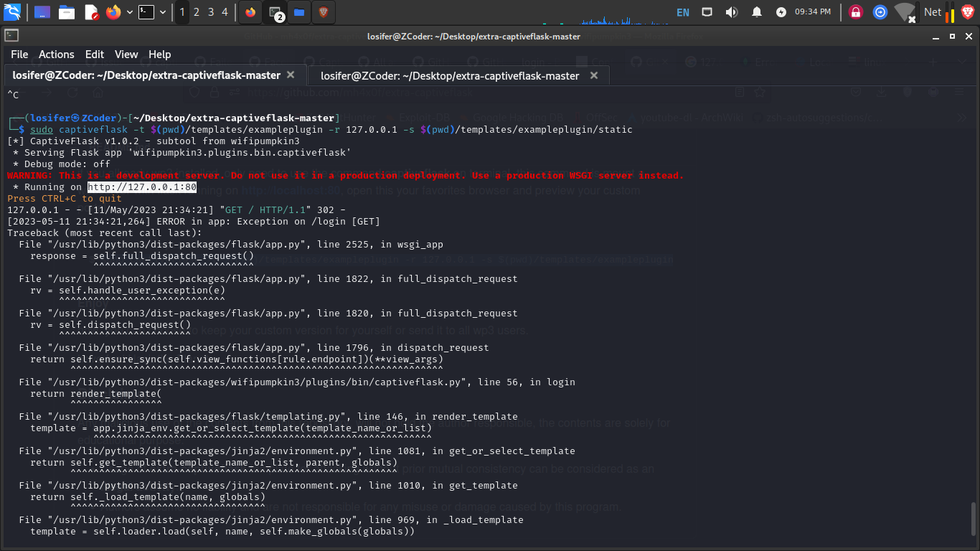This screenshot has height=551, width=980.
Task: Open the Firefox launcher dropdown chevron
Action: 129,12
